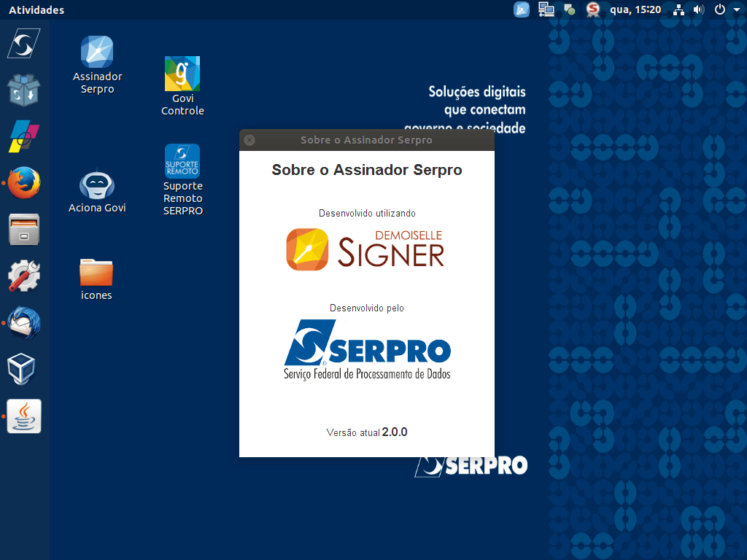Viewport: 747px width, 560px height.
Task: Open the Atividades overview
Action: point(36,10)
